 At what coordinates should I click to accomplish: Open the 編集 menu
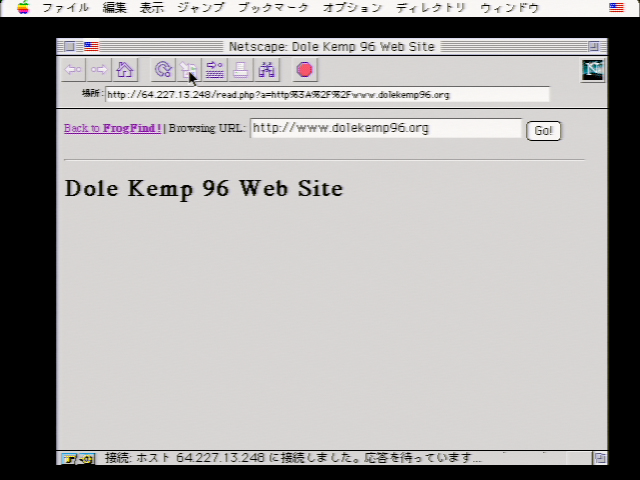114,8
